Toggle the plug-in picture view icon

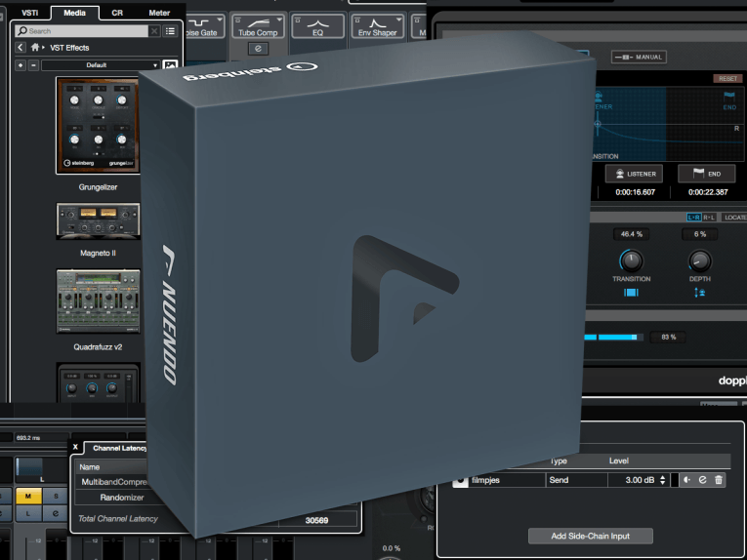pyautogui.click(x=170, y=65)
